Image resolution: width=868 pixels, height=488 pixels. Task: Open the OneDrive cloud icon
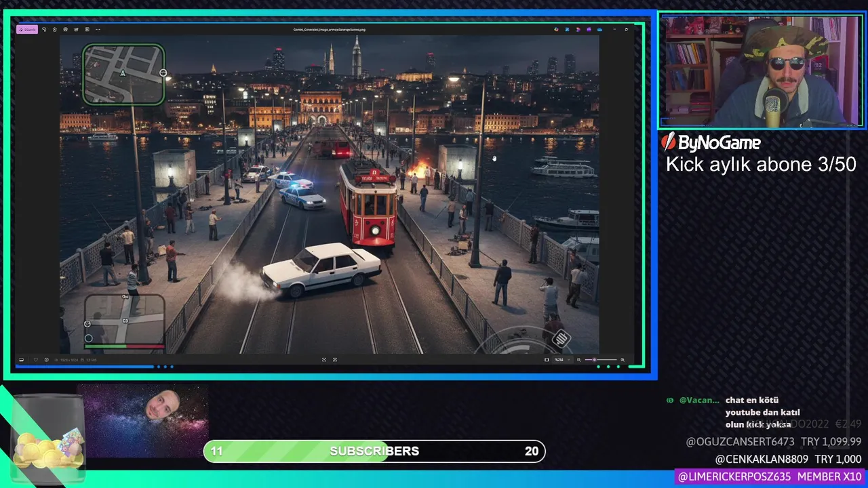click(x=599, y=30)
